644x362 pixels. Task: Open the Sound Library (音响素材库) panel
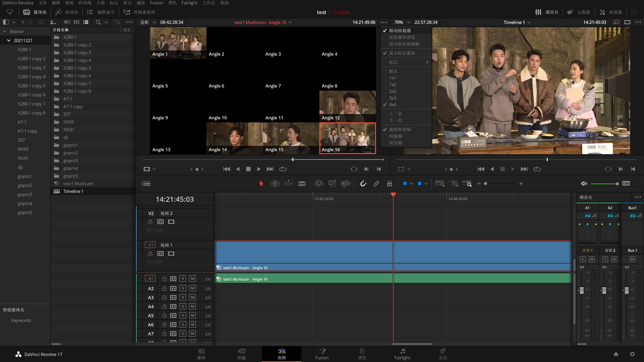point(139,12)
